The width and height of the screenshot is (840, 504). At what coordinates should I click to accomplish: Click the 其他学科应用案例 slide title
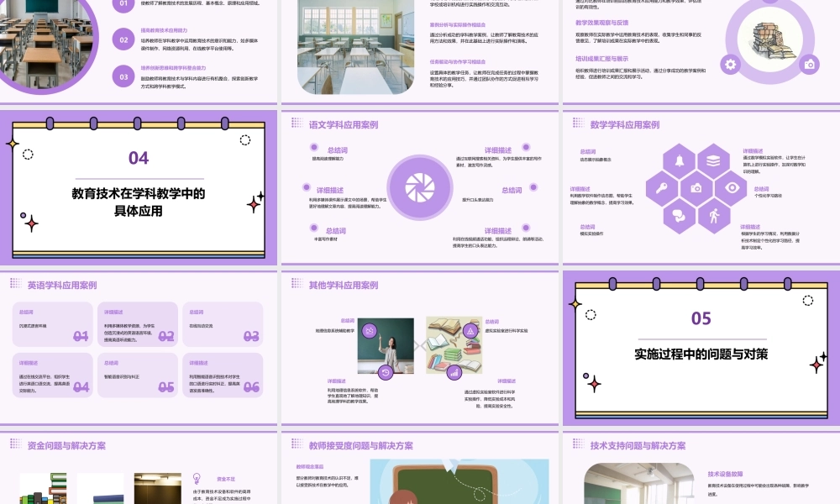[344, 286]
